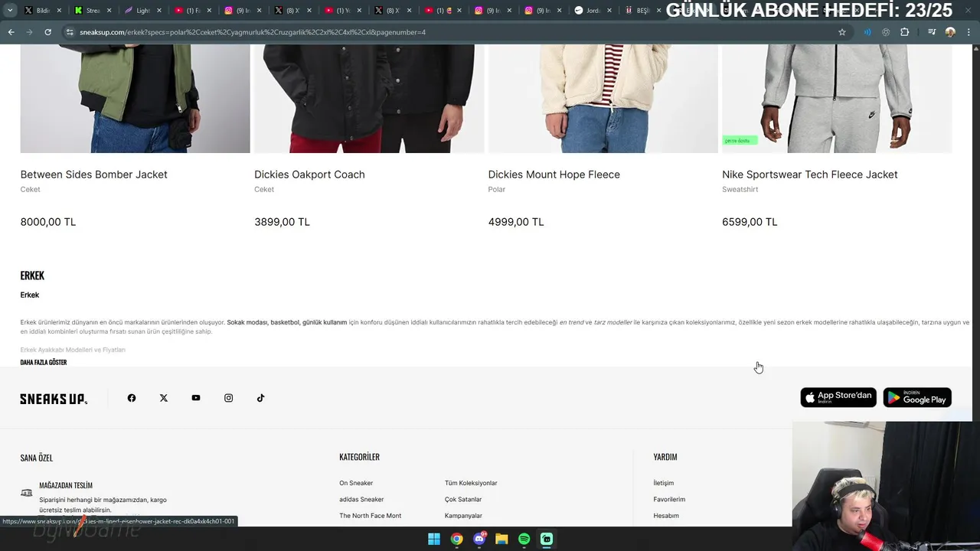This screenshot has height=551, width=980.
Task: Open The North Face Mont link
Action: (370, 516)
